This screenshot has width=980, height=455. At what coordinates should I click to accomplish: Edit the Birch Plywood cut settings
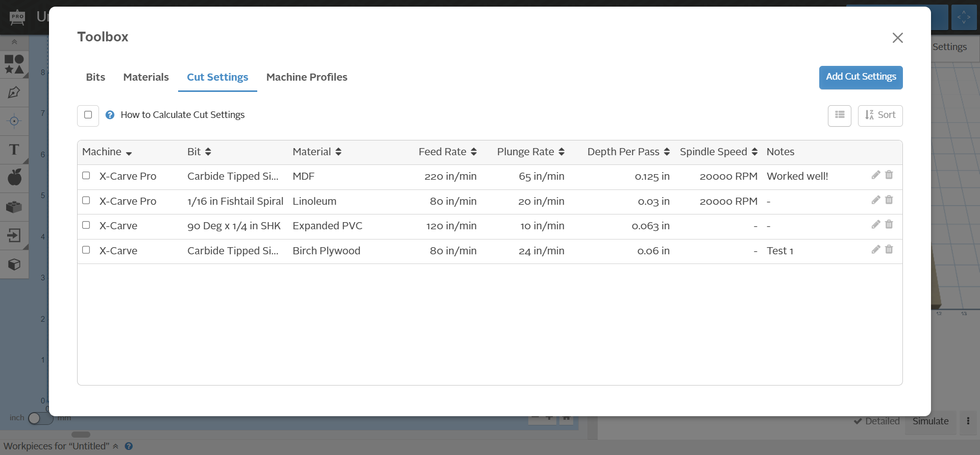pyautogui.click(x=875, y=250)
